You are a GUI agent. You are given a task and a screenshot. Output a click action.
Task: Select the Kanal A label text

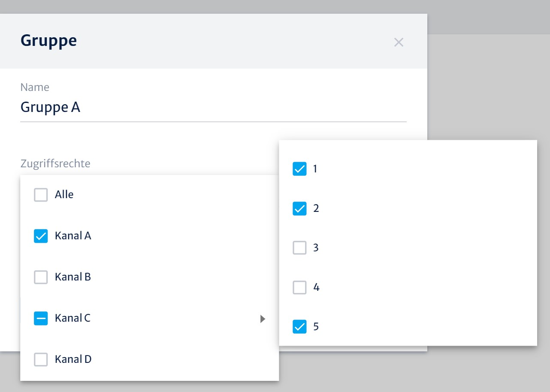point(73,236)
